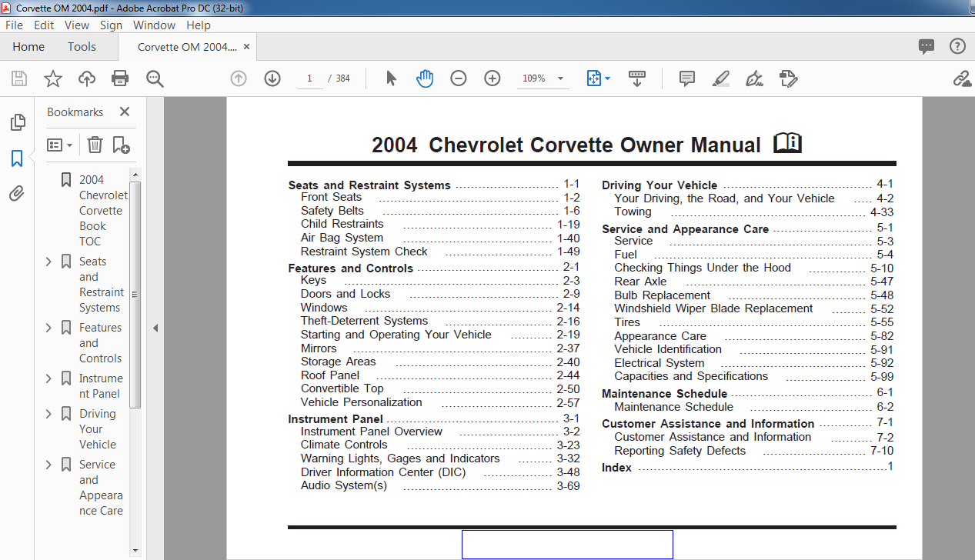
Task: Zoom in with the plus circle
Action: tap(493, 78)
